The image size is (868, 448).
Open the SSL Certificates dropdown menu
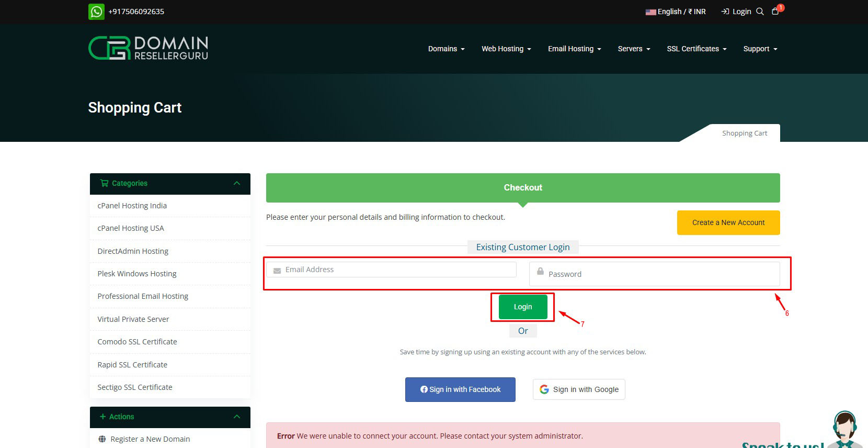[696, 49]
